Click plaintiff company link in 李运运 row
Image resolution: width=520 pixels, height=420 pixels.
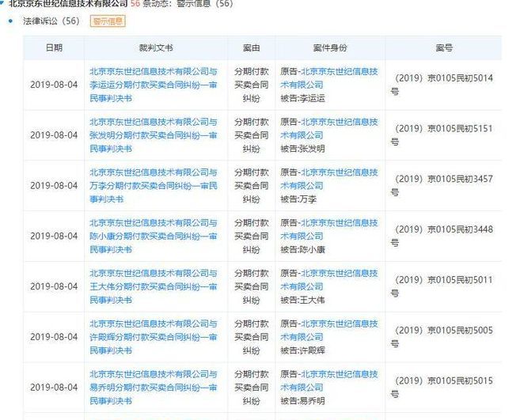329,78
